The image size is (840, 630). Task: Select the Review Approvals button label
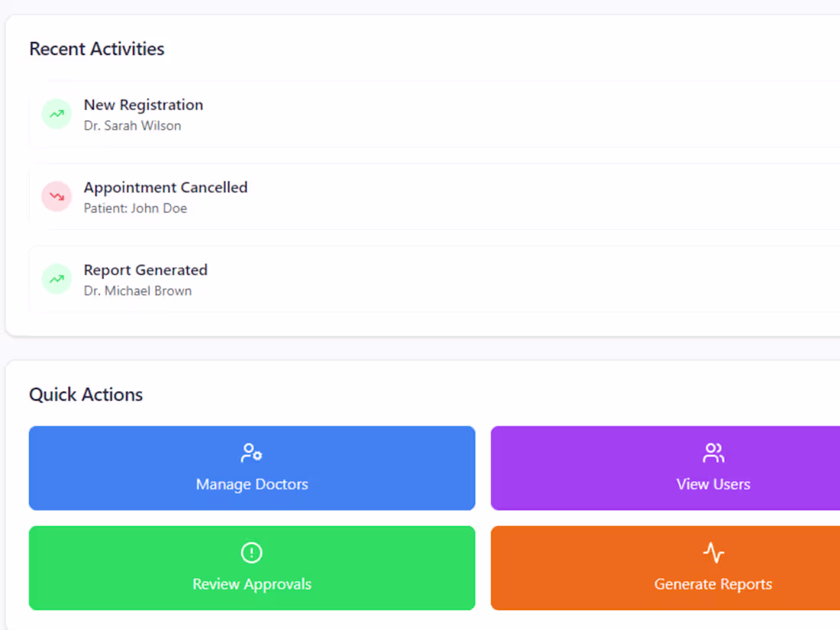pos(252,584)
